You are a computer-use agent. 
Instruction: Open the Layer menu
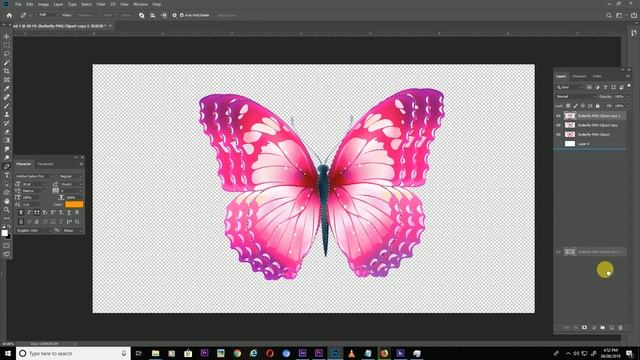(x=58, y=4)
